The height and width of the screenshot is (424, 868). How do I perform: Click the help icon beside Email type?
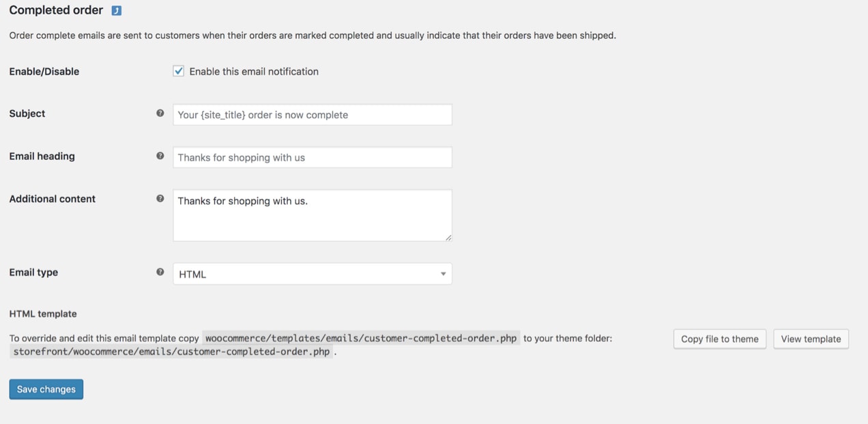click(160, 271)
